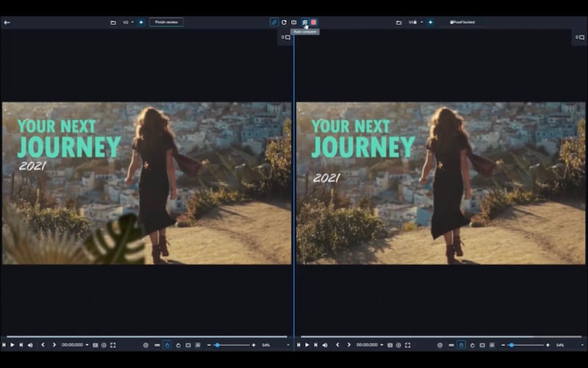
Task: Click the reset/refresh compare icon
Action: [284, 22]
